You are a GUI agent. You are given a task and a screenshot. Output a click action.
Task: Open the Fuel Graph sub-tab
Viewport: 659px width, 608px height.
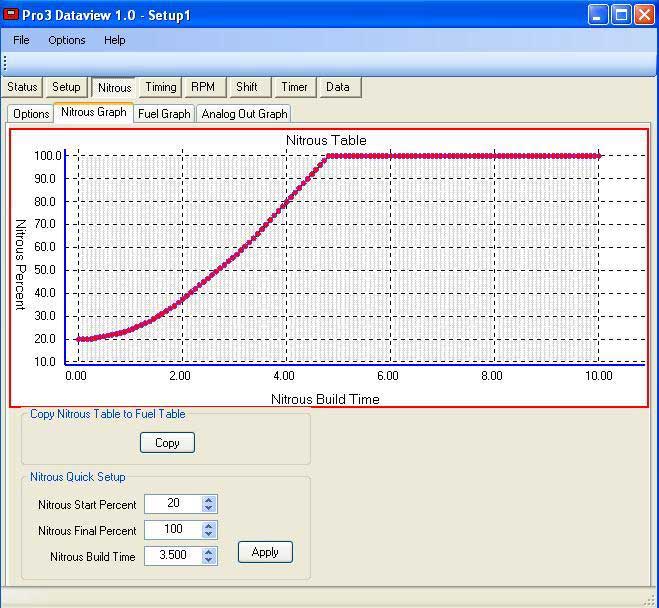164,114
